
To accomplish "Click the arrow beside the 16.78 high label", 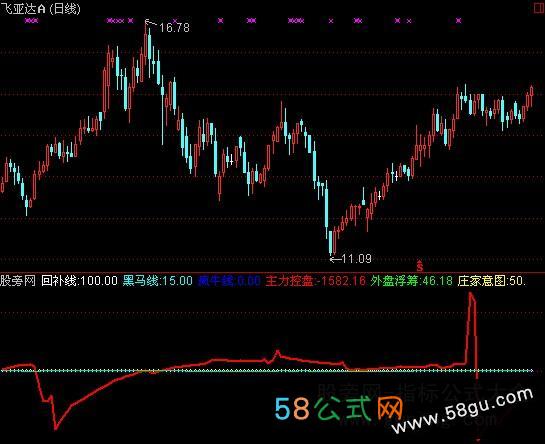I will [151, 23].
